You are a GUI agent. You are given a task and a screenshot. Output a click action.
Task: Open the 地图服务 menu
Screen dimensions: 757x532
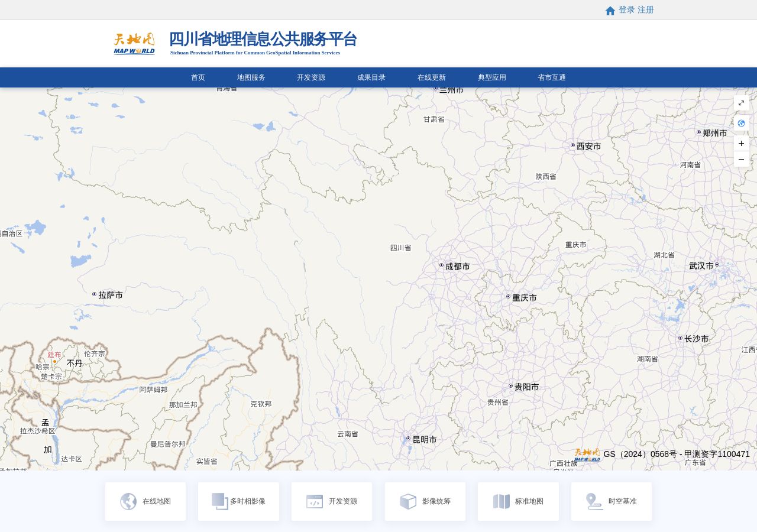click(x=251, y=77)
